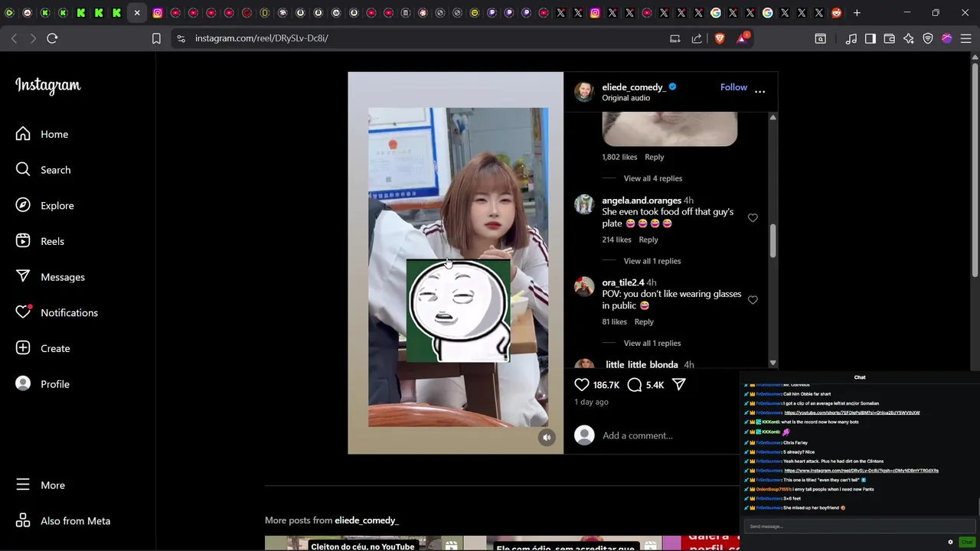Follow eliede_comedy_
Screen dimensions: 980x551
click(733, 87)
